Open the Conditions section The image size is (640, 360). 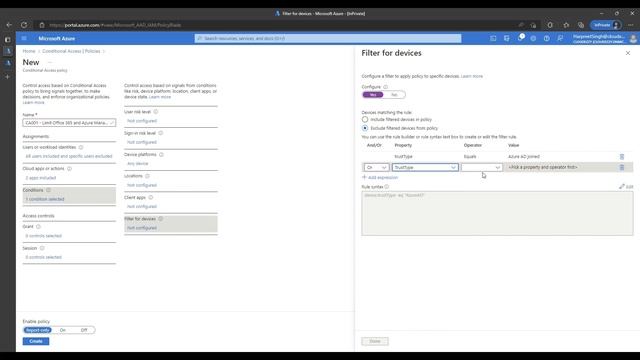click(x=69, y=195)
